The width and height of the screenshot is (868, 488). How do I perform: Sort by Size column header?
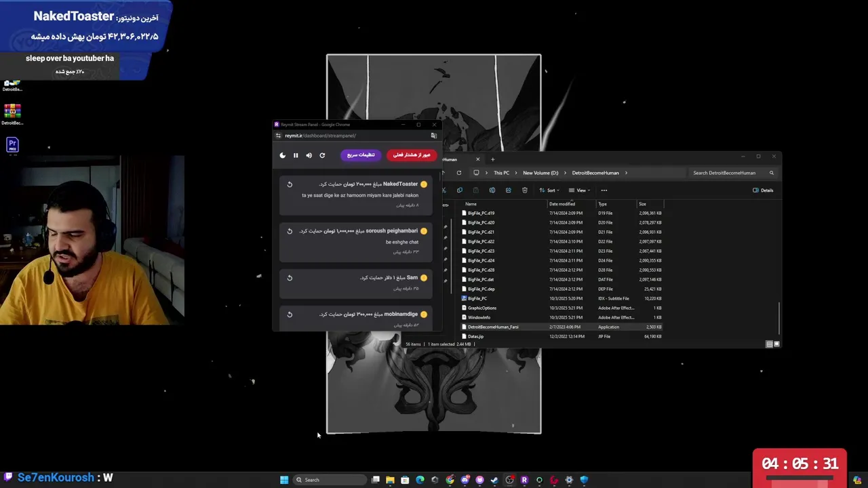(642, 204)
